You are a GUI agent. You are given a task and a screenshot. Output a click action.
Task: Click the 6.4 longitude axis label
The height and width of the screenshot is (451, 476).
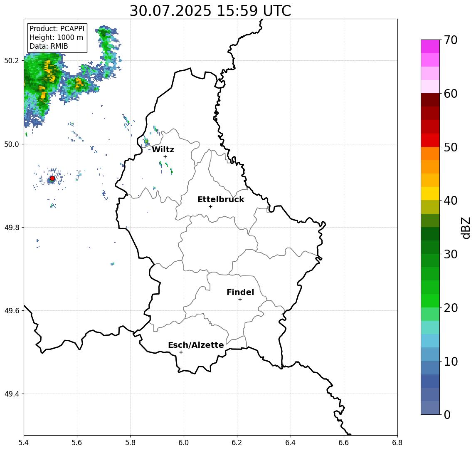[291, 443]
